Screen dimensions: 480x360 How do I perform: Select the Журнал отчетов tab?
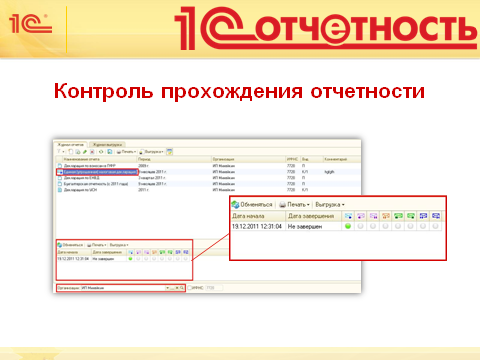71,145
